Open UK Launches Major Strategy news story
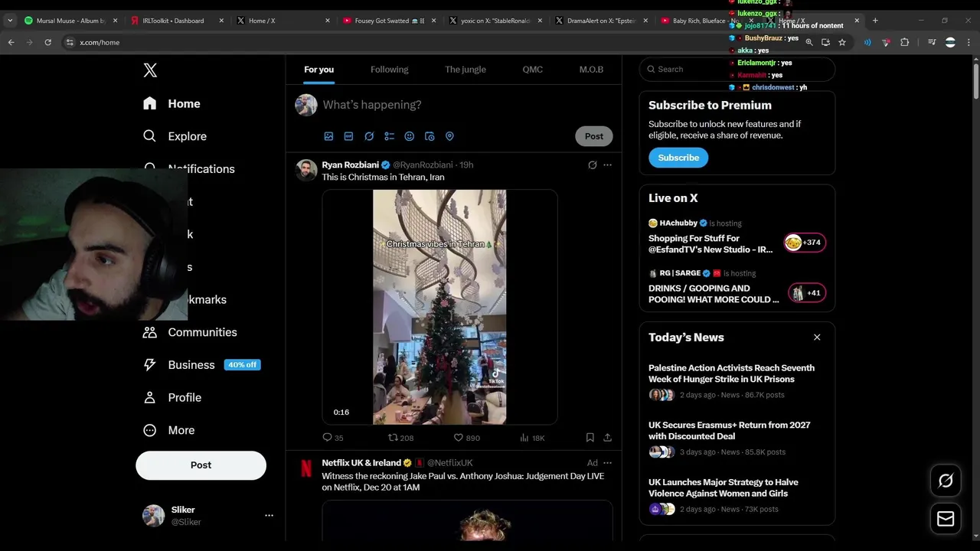Image resolution: width=980 pixels, height=551 pixels. 737,496
